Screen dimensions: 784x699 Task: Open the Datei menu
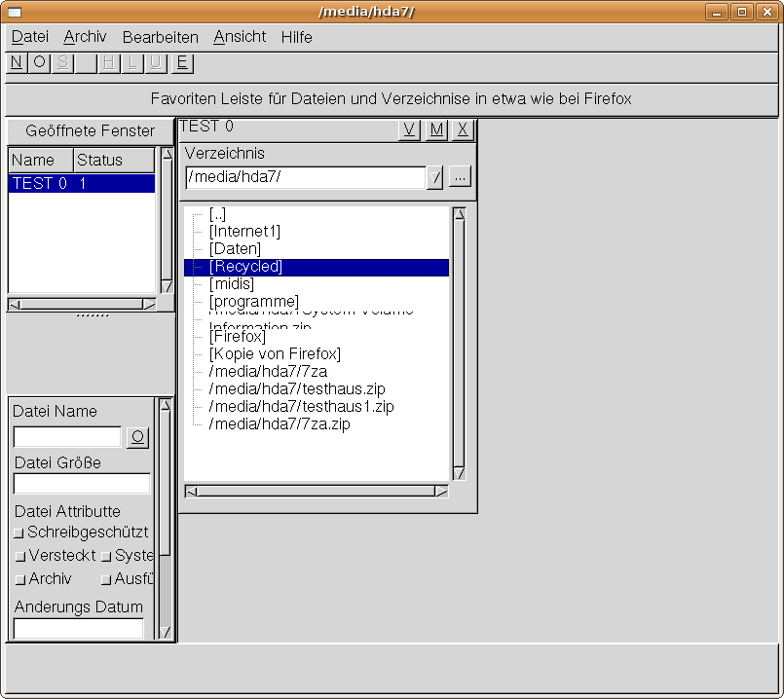(x=30, y=37)
